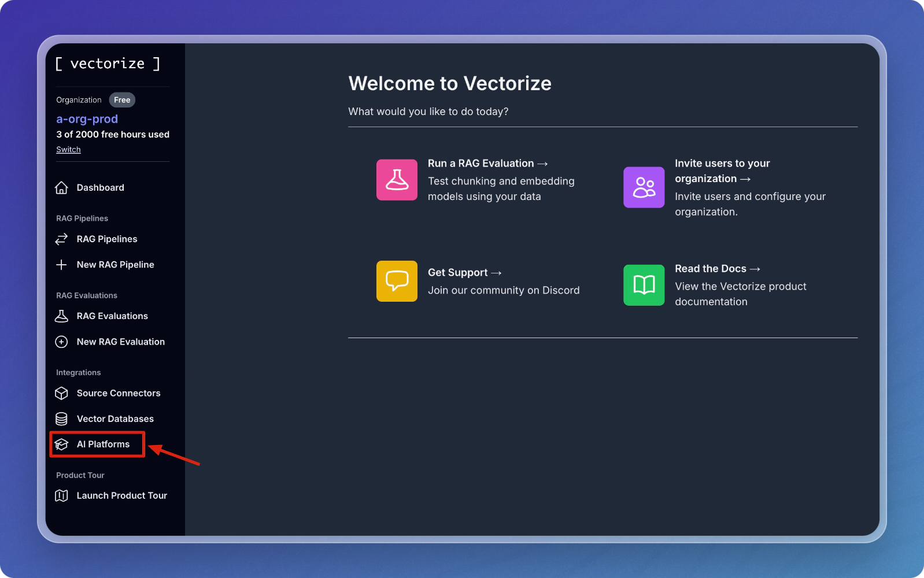Click the AI Platforms graduation cap icon

pos(61,444)
